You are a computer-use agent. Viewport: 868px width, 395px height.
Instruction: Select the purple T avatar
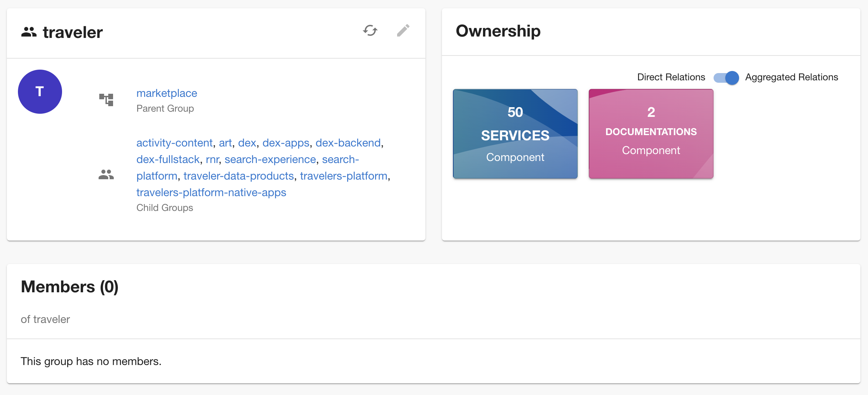click(40, 91)
